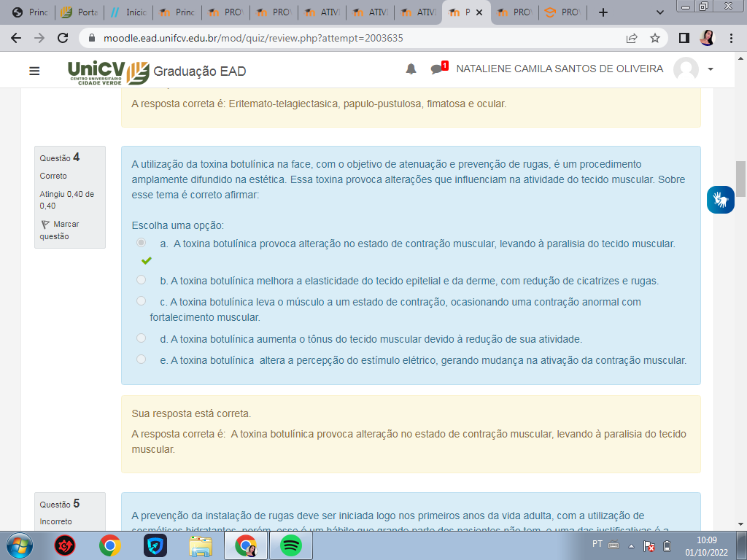Click the notifications bell icon
The height and width of the screenshot is (560, 747).
point(411,69)
